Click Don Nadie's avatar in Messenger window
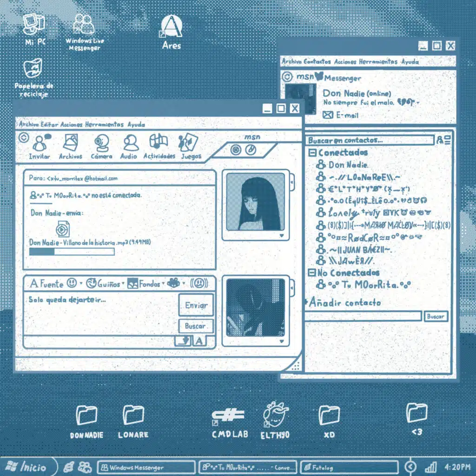 coord(300,99)
